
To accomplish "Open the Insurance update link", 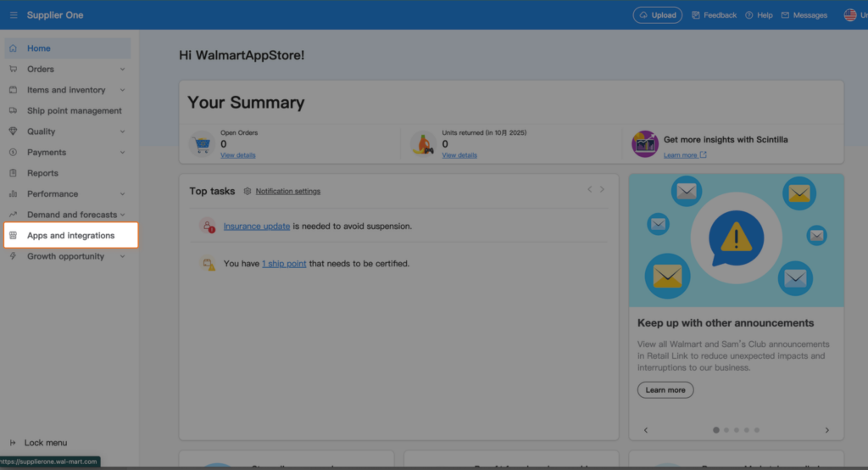I will pyautogui.click(x=257, y=227).
